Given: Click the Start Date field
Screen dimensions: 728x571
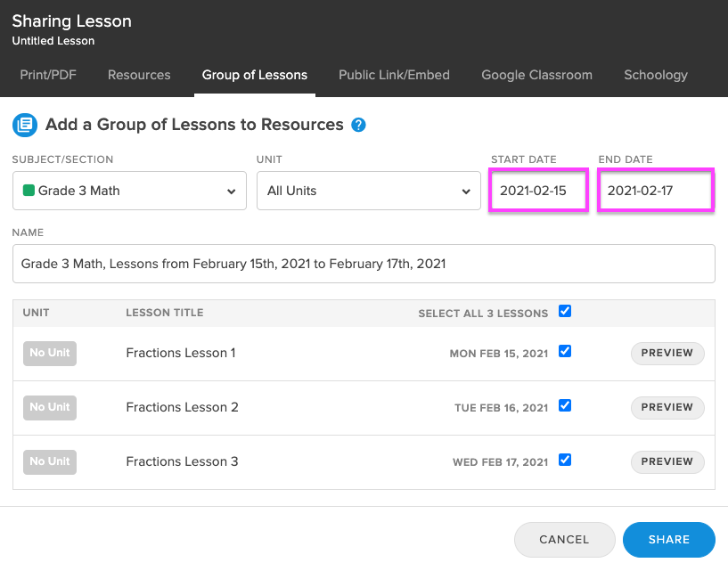Looking at the screenshot, I should click(x=538, y=191).
